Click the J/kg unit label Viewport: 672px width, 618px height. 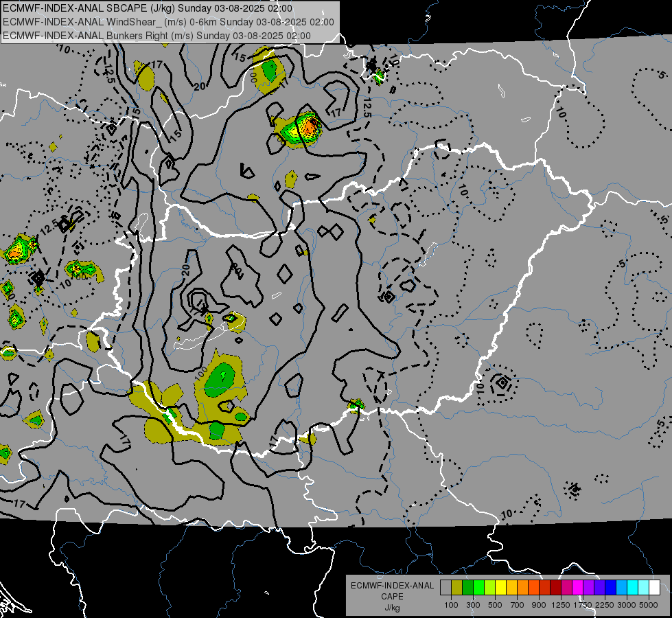coord(392,608)
